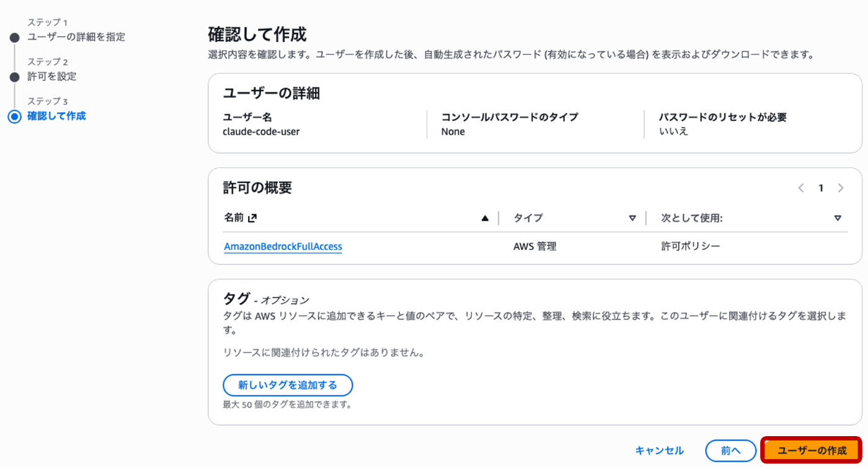This screenshot has width=868, height=469.
Task: Go to previous page with left chevron
Action: [x=801, y=188]
